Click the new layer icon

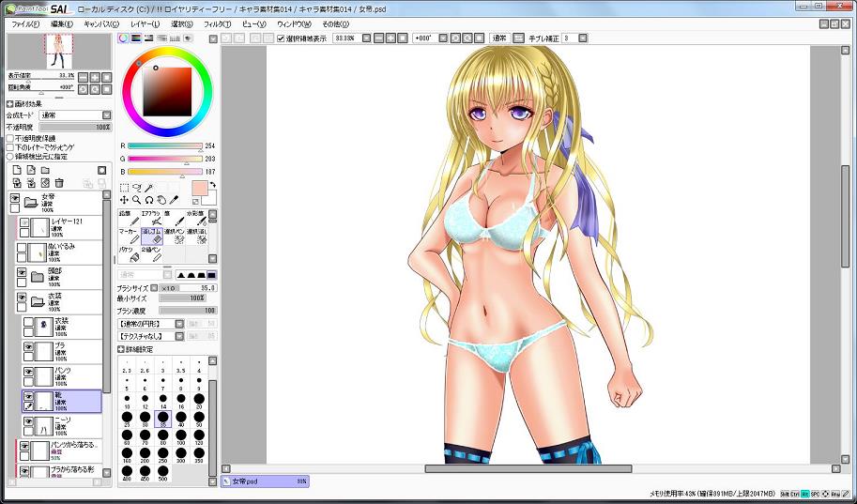[x=15, y=170]
